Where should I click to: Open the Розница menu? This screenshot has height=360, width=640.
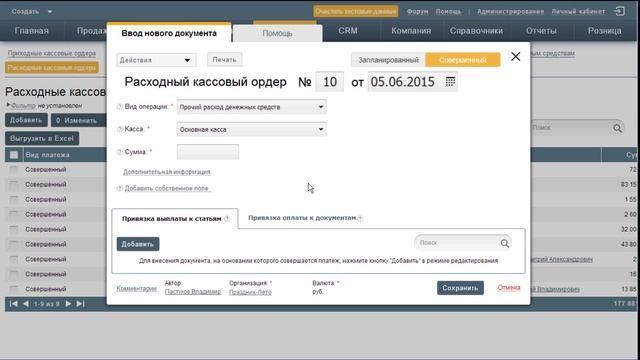(x=604, y=31)
